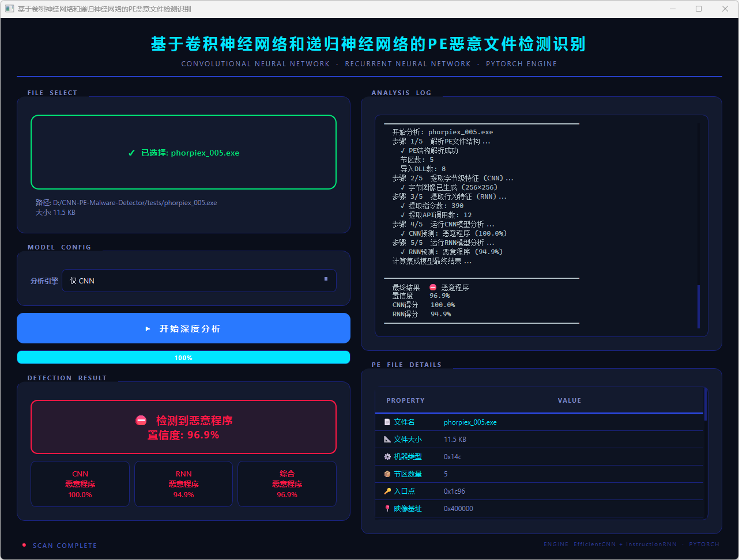Click the dropdown arrow in engine selector

coord(326,279)
